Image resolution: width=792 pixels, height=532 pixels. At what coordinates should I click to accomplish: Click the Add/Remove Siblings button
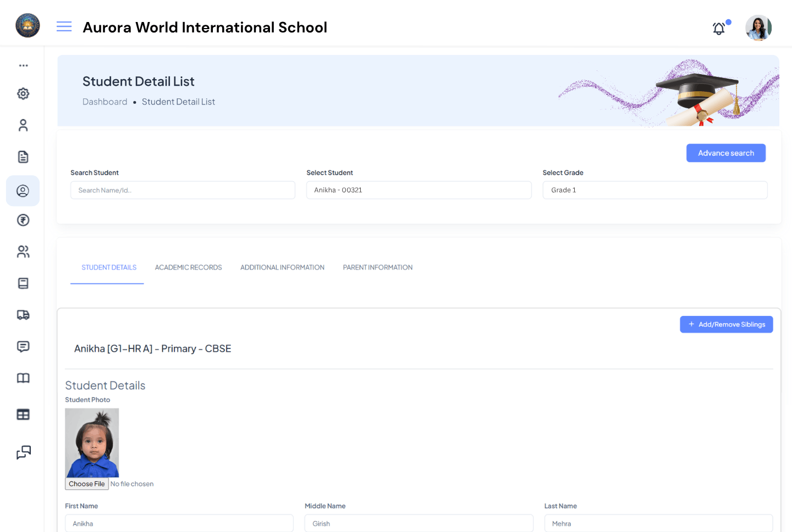[x=727, y=324]
